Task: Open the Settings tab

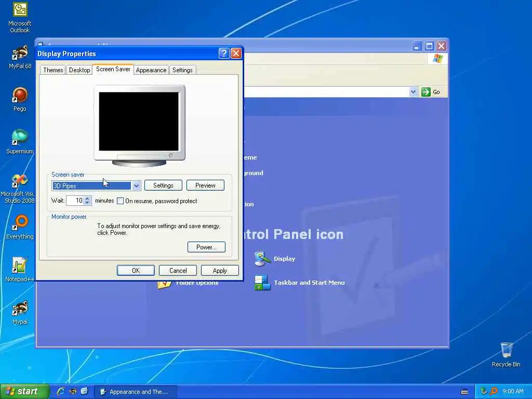Action: pyautogui.click(x=182, y=70)
